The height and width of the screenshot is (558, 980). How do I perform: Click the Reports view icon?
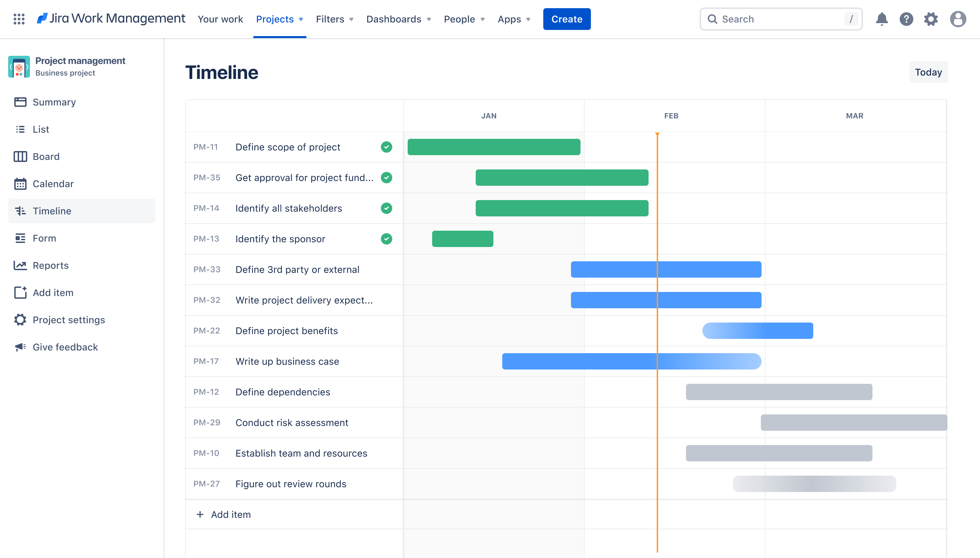pyautogui.click(x=21, y=264)
